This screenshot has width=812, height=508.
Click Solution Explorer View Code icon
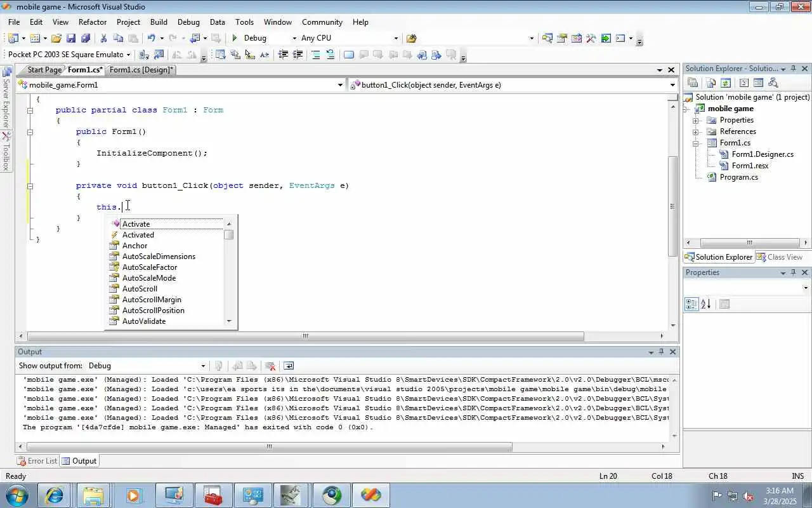(744, 83)
